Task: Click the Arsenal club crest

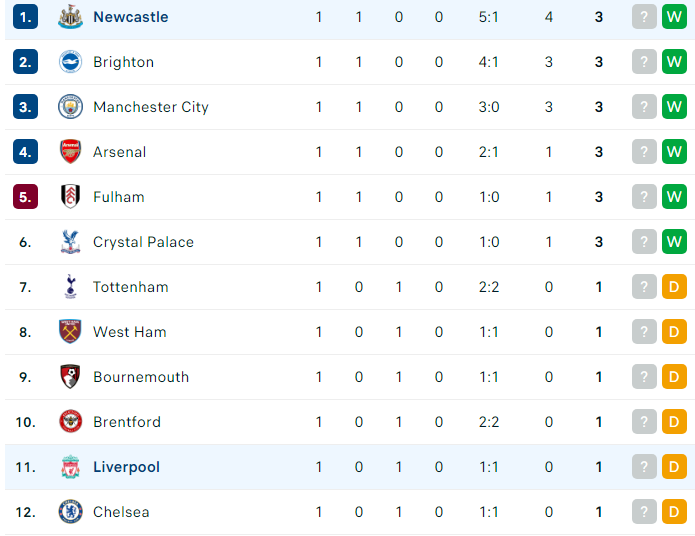Action: point(70,152)
